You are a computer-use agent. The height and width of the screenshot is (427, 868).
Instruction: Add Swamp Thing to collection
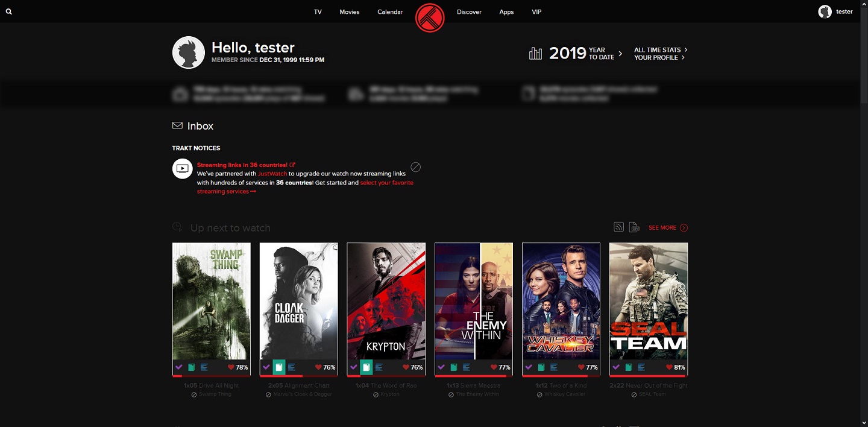191,367
